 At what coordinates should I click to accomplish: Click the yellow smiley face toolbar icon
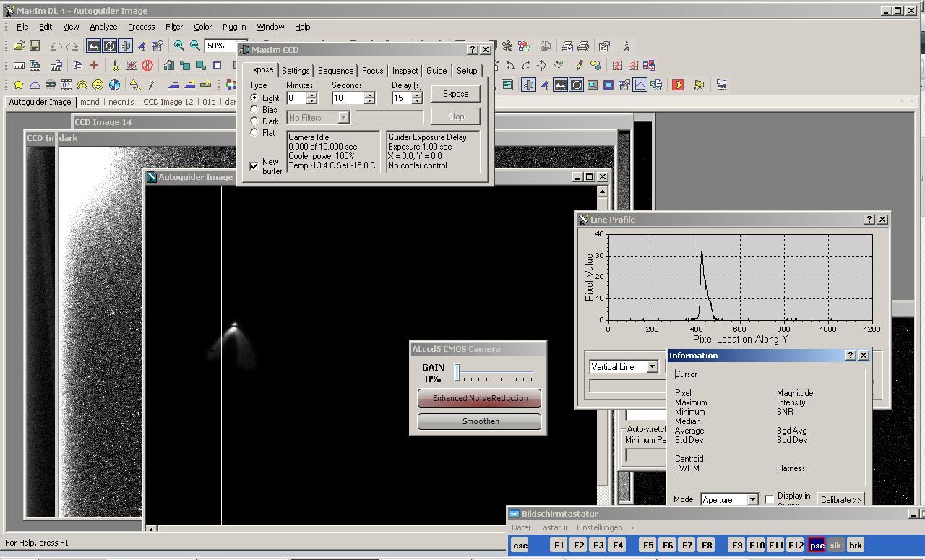point(98,85)
